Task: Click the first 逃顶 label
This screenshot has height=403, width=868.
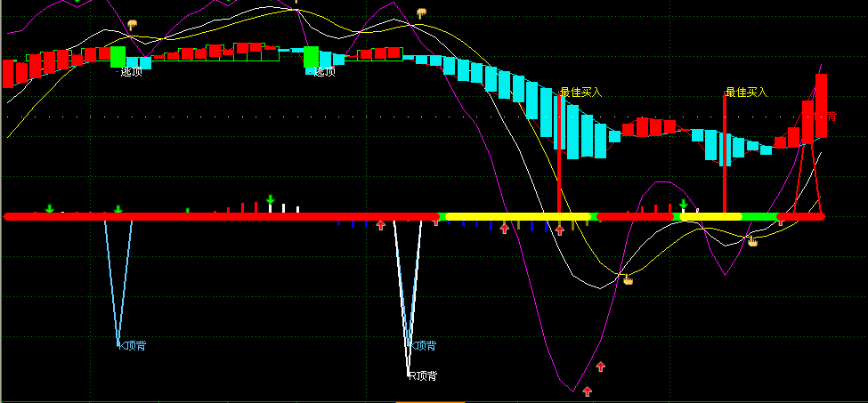Action: tap(132, 71)
